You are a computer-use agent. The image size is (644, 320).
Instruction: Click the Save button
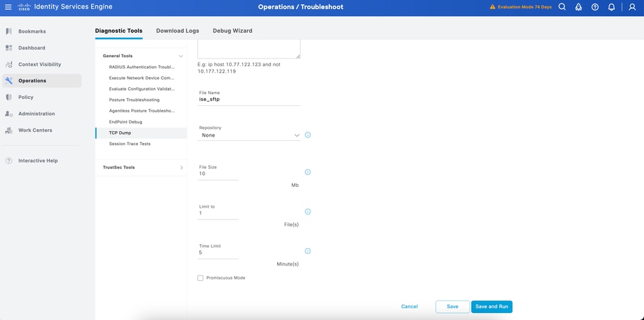[x=453, y=307]
